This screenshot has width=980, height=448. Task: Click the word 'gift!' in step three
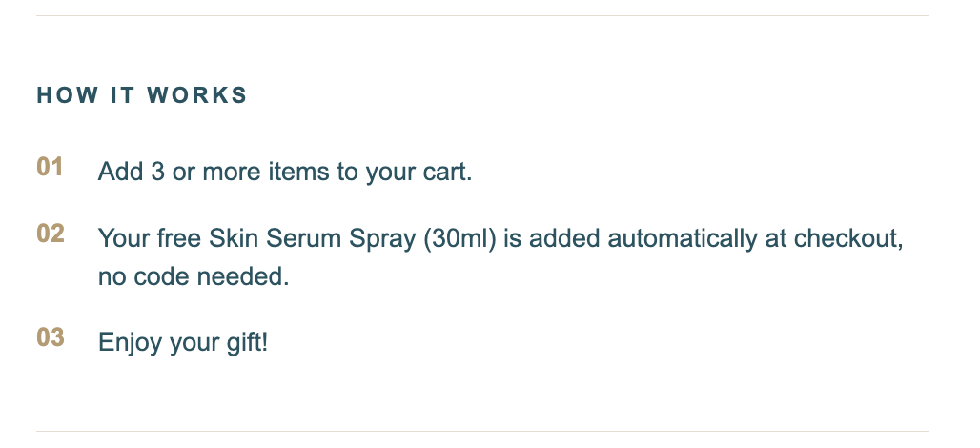click(x=247, y=342)
